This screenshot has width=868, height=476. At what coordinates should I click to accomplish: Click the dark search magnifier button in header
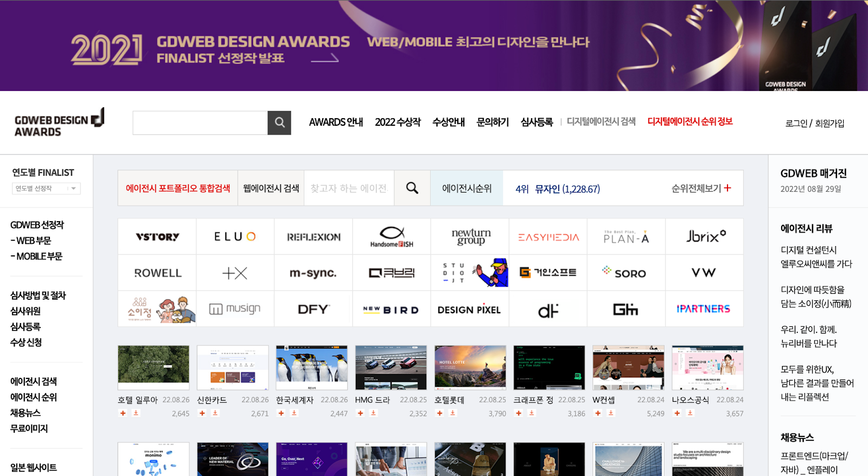pyautogui.click(x=279, y=123)
